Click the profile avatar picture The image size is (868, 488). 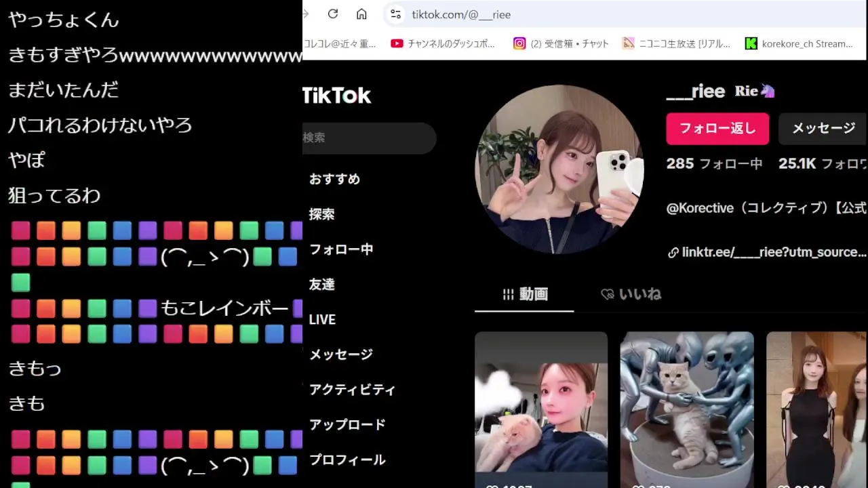coord(559,169)
